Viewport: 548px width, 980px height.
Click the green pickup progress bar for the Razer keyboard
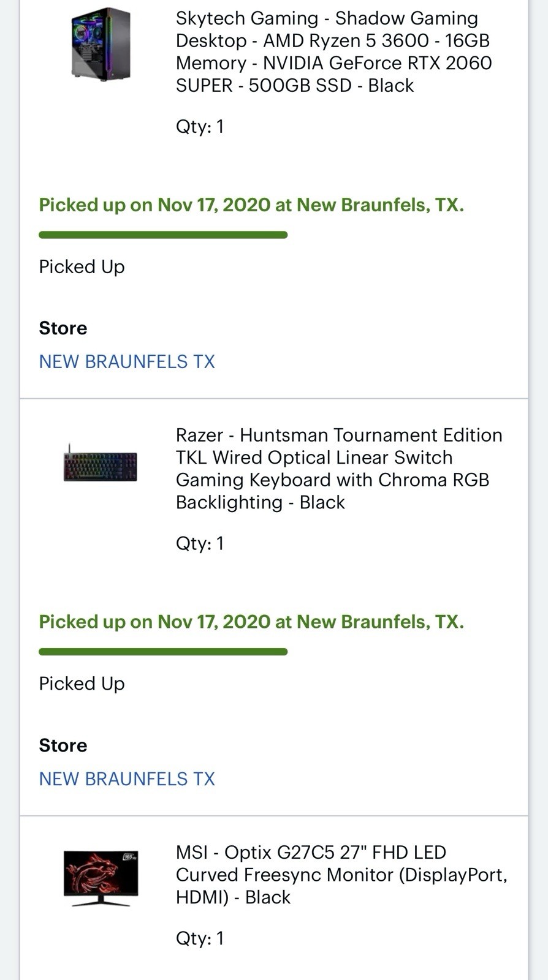[163, 652]
